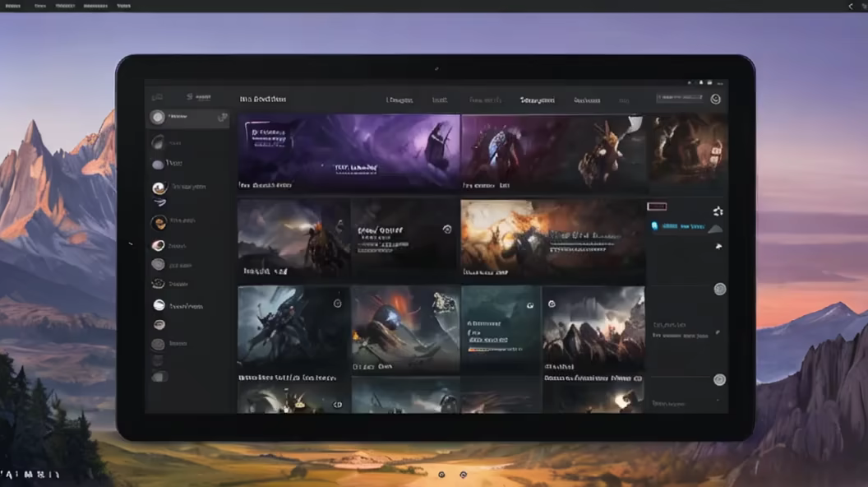868x487 pixels.
Task: Select the orange avatar icon in the sidebar
Action: click(x=159, y=222)
